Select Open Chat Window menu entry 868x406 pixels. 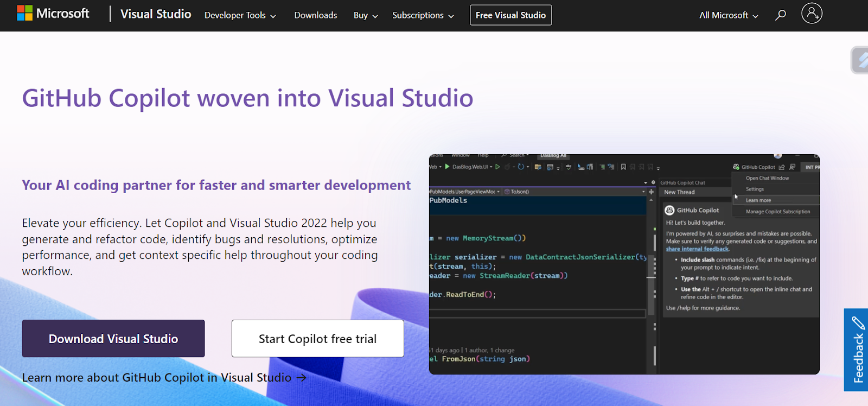click(x=767, y=178)
